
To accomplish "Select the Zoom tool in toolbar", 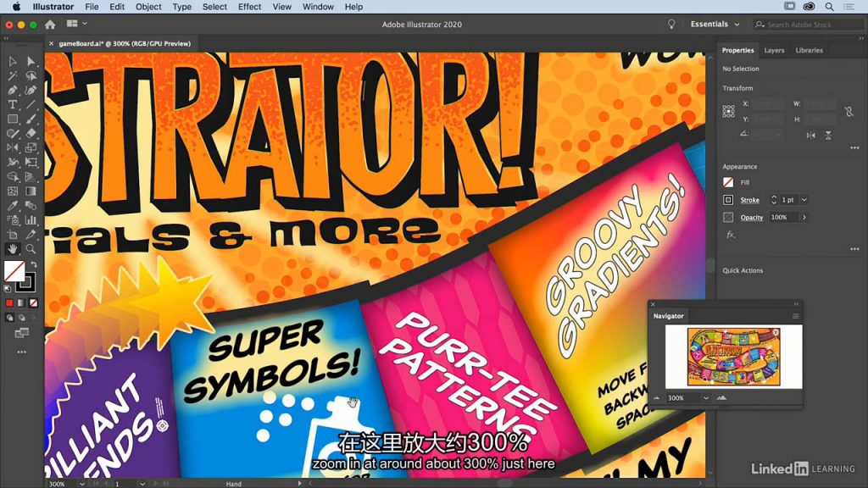I will coord(31,249).
